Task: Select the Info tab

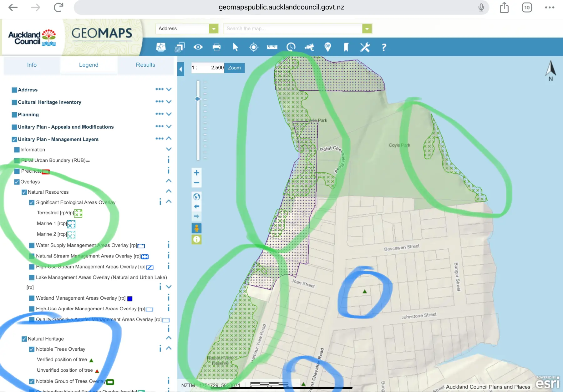Action: pos(32,65)
